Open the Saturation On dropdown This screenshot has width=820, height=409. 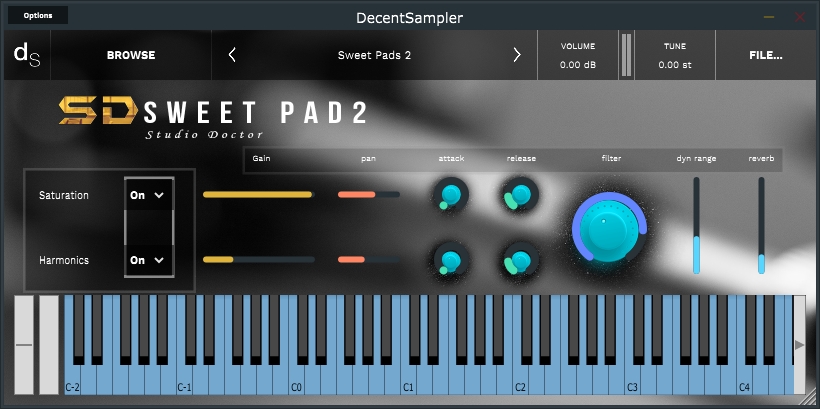[149, 195]
